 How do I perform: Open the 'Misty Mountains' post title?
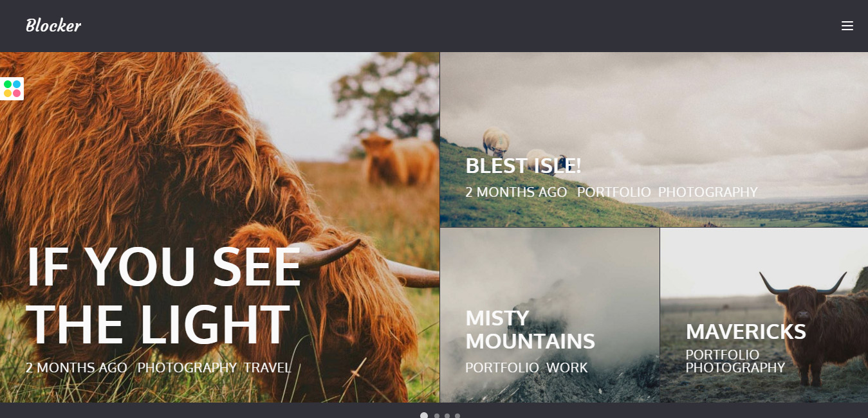(x=530, y=330)
